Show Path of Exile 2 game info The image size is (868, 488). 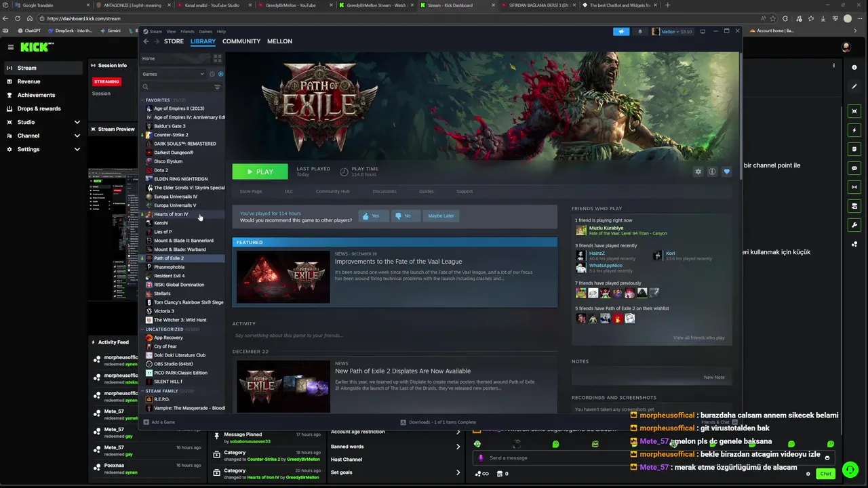point(712,171)
